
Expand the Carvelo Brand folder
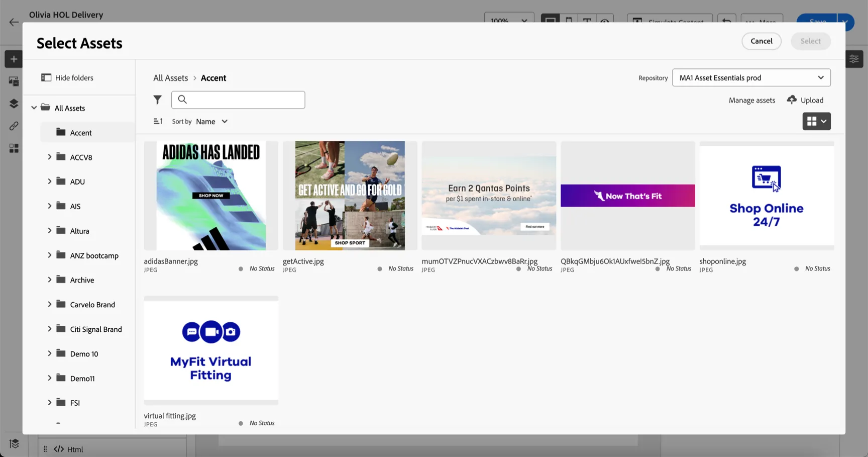click(x=49, y=304)
